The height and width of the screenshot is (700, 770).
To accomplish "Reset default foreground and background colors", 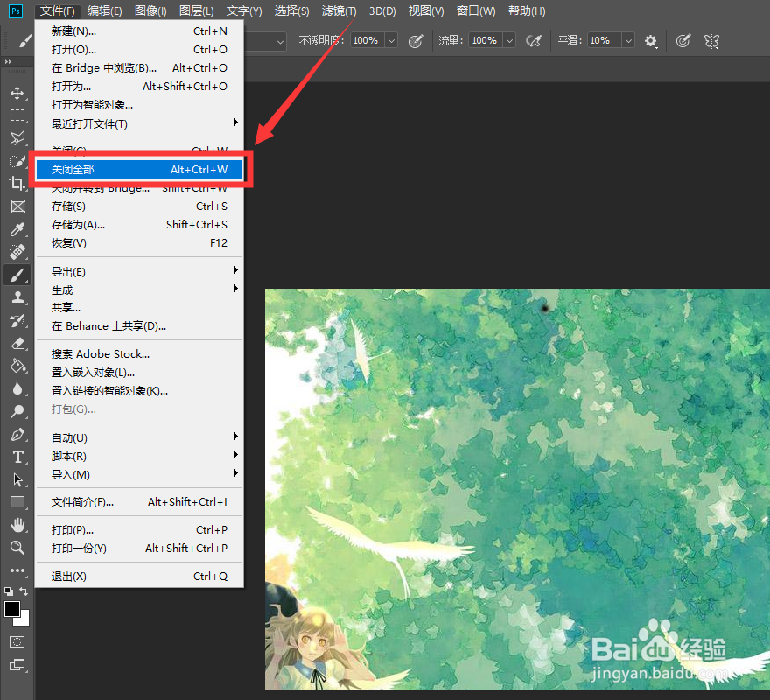I will [x=9, y=591].
